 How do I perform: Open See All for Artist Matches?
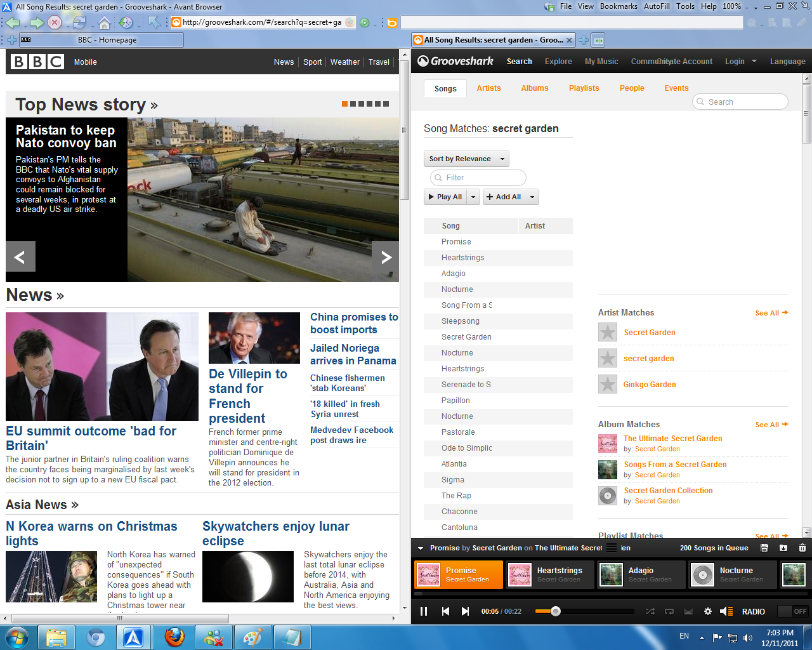coord(771,313)
